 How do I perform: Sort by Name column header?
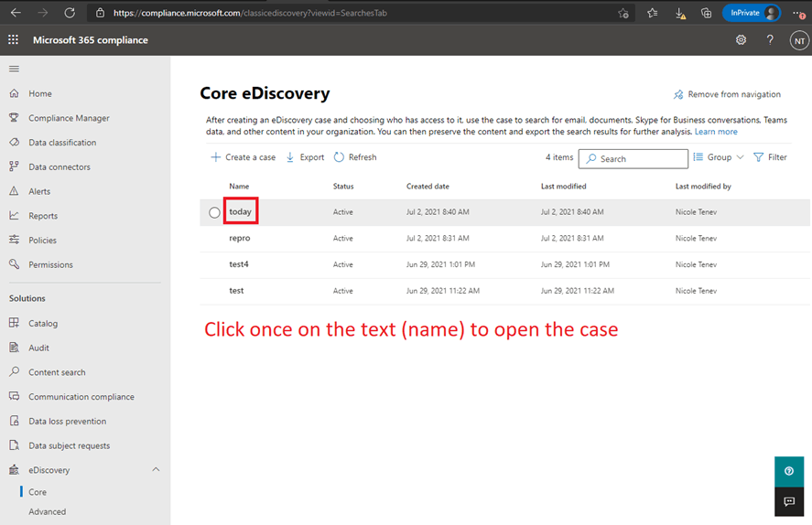239,187
